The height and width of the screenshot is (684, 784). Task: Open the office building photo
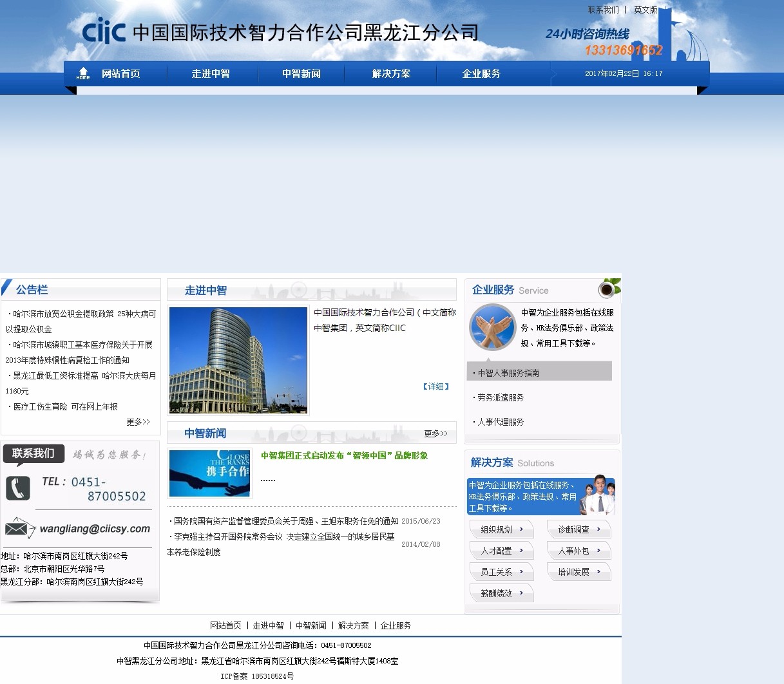[238, 360]
